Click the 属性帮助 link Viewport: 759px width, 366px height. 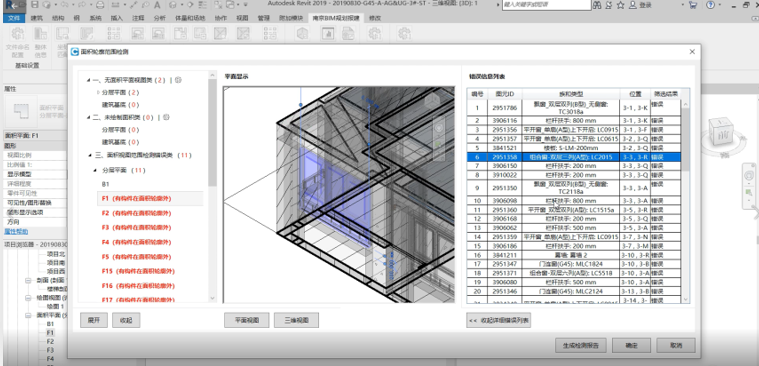(x=16, y=231)
